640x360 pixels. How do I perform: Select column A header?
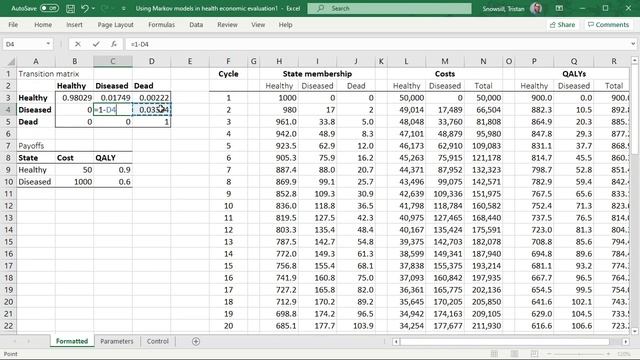[x=36, y=62]
